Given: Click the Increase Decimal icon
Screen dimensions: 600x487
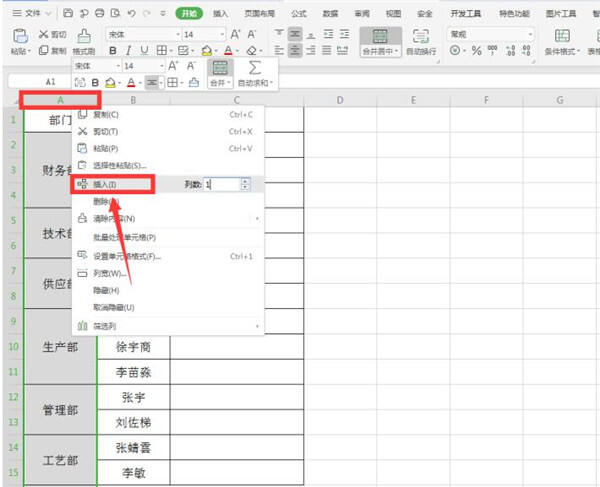Looking at the screenshot, I should pos(510,50).
